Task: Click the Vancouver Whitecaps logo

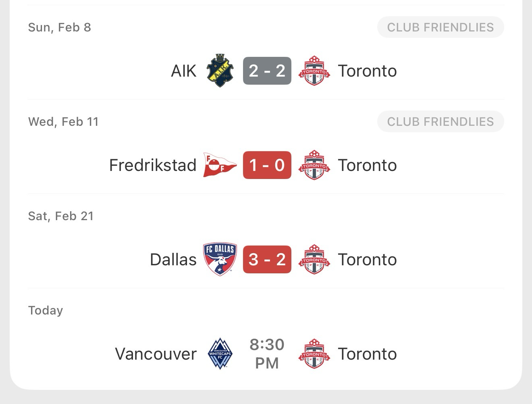Action: click(x=220, y=354)
